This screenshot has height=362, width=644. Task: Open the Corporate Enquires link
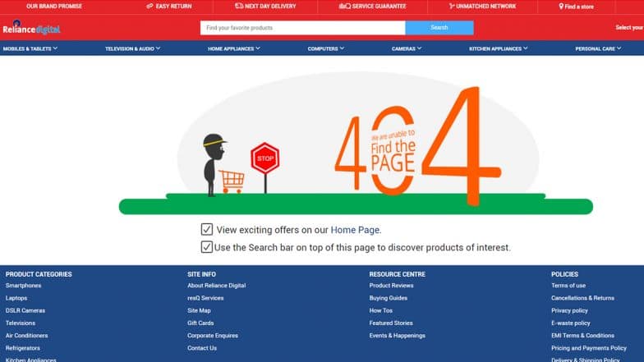point(213,335)
